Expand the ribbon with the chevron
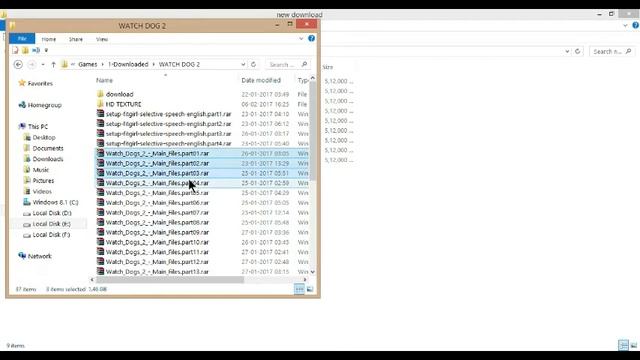Viewport: 640px width, 360px height. pyautogui.click(x=301, y=39)
